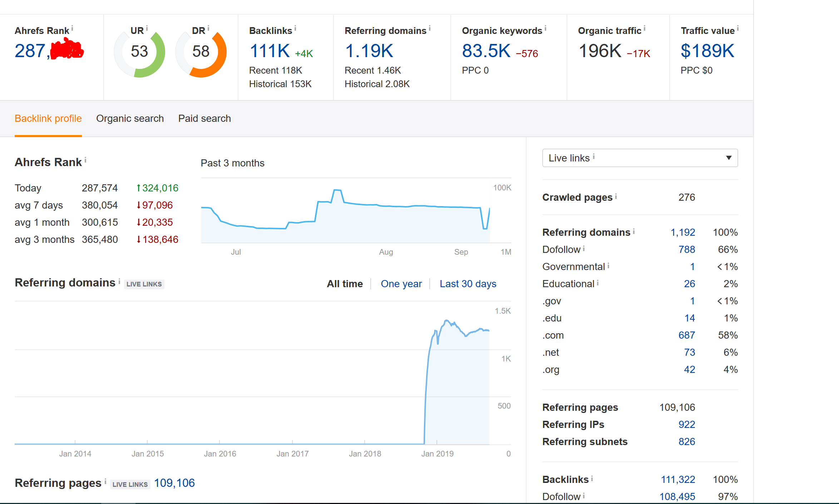Click the info icon beside Ahrefs Rank header
The image size is (839, 504).
(72, 28)
